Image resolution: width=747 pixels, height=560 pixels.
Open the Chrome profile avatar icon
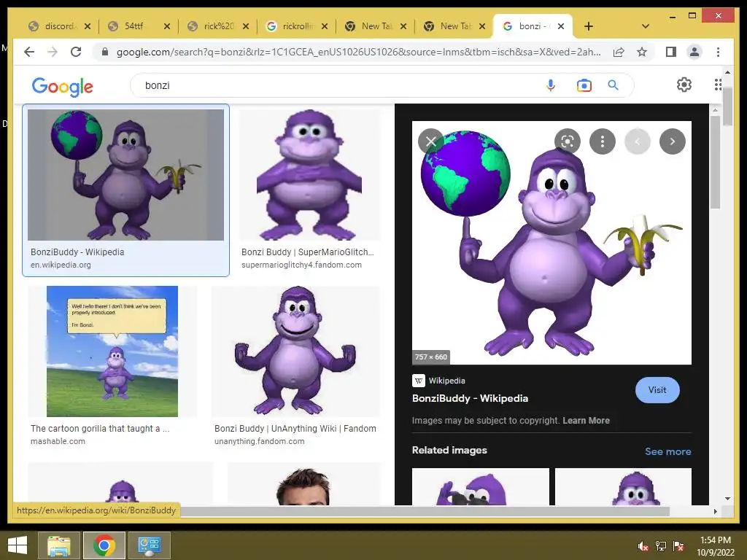[x=694, y=52]
